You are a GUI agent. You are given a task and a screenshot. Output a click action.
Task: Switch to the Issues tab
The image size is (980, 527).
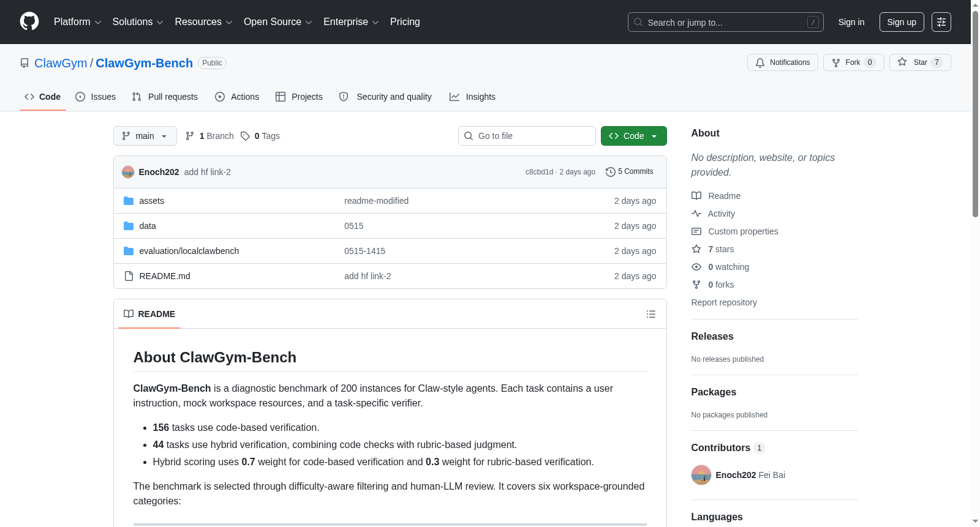(96, 97)
